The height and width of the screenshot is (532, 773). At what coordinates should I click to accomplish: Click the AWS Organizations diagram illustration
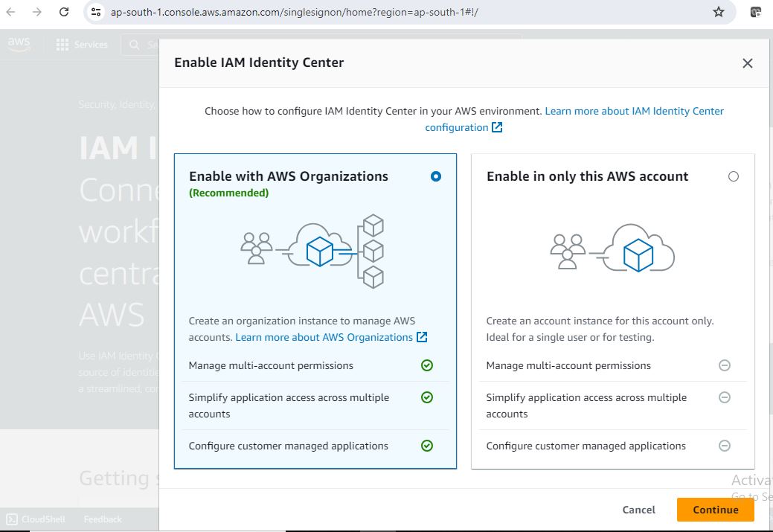pyautogui.click(x=312, y=251)
